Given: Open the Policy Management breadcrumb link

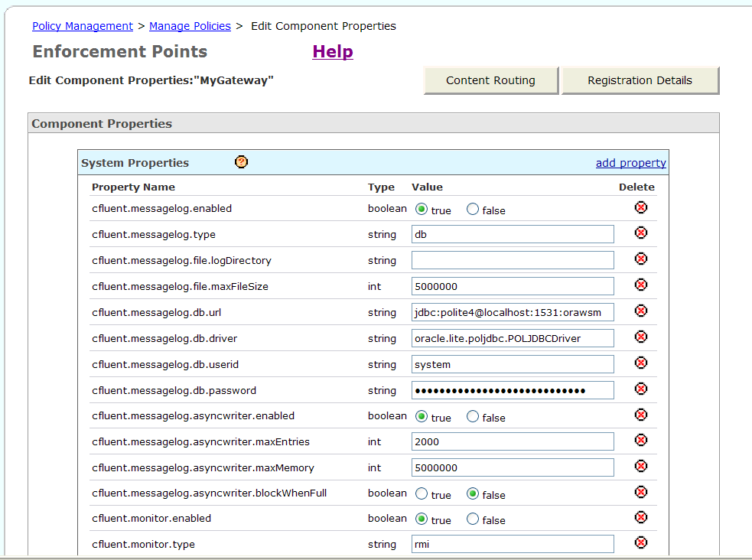Looking at the screenshot, I should click(x=83, y=26).
